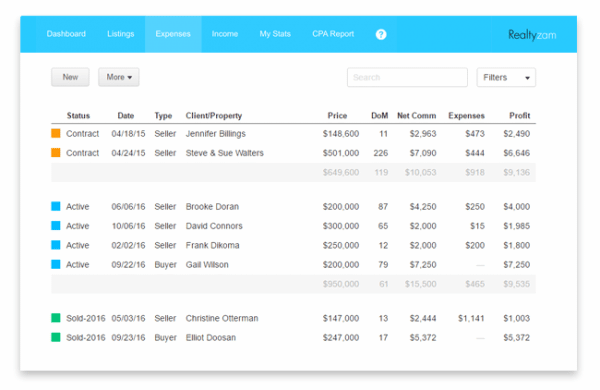Screen dimensions: 600x390
Task: Click blue status square for Gail Wilson
Action: pyautogui.click(x=56, y=264)
